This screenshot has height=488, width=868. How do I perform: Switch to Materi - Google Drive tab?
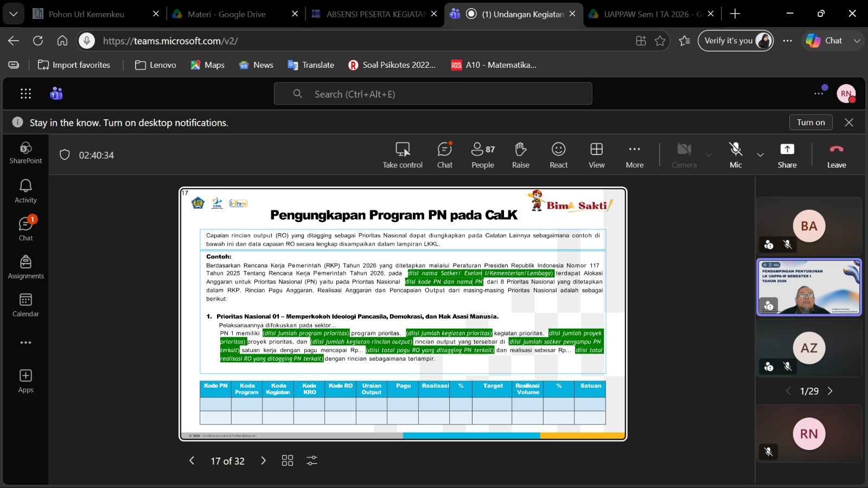(234, 14)
